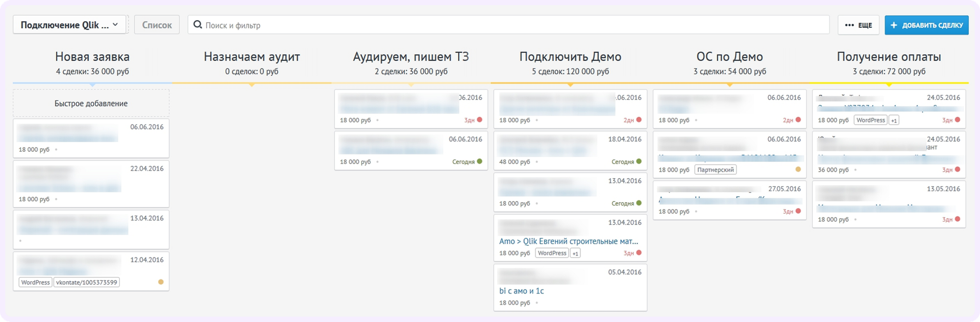Click 3 сделки: 54 000 руб summary
The image size is (980, 322).
click(x=730, y=71)
